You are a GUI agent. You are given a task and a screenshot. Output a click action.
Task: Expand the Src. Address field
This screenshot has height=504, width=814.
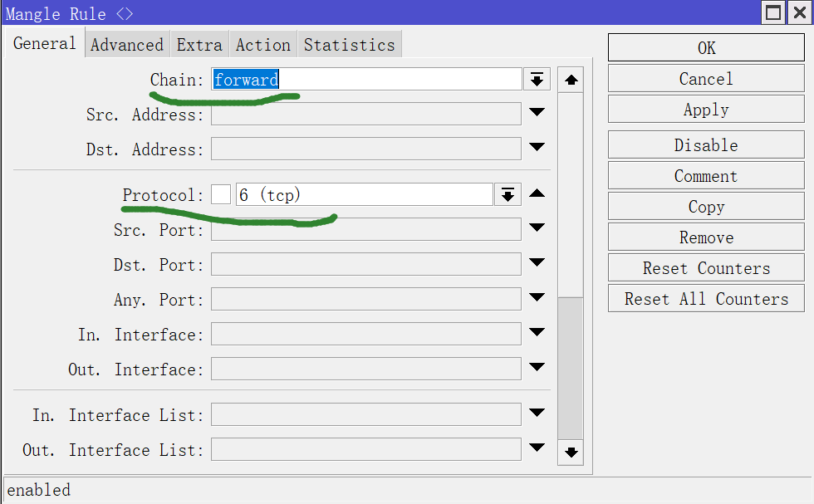[537, 114]
